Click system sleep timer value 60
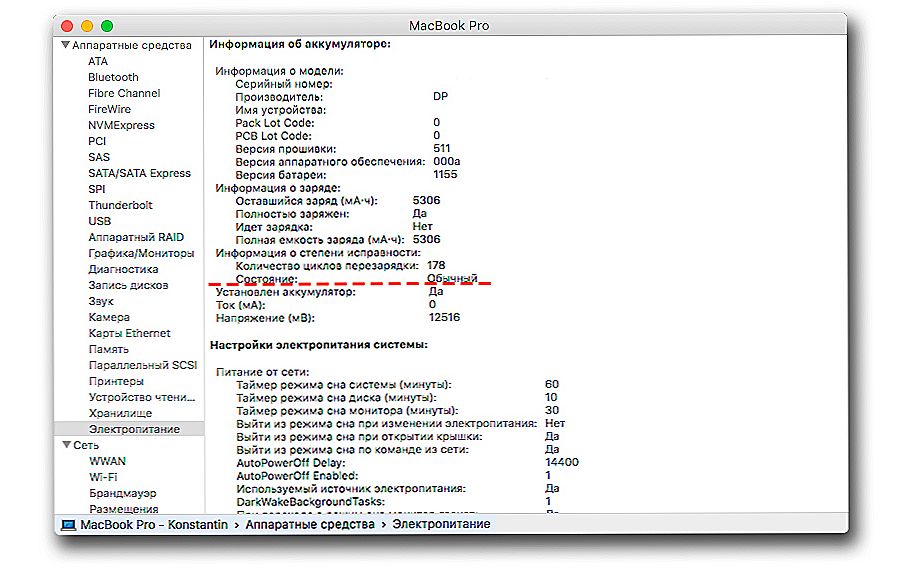Image resolution: width=902 pixels, height=569 pixels. pyautogui.click(x=552, y=384)
